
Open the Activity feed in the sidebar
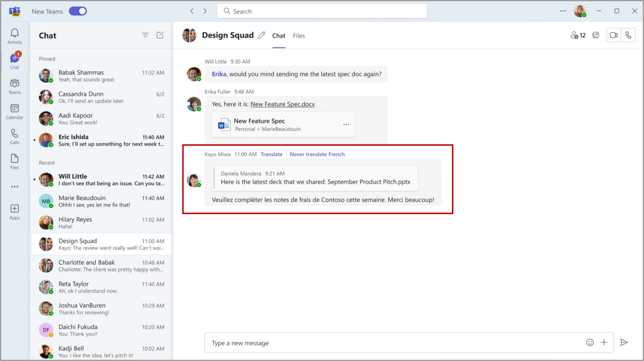point(14,36)
